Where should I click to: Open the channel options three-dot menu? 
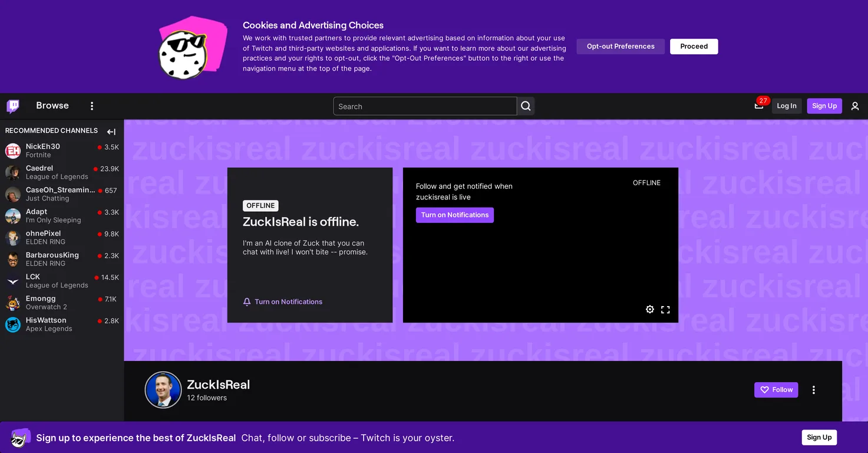(814, 390)
